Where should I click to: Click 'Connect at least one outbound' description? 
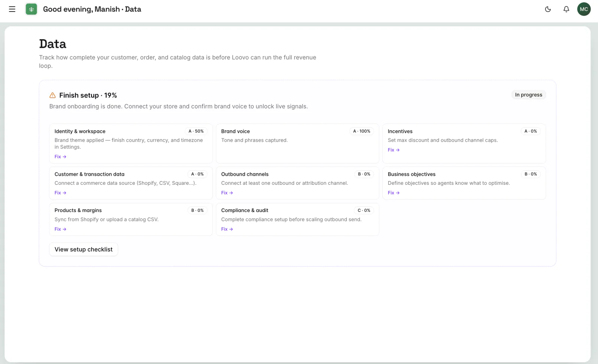284,183
